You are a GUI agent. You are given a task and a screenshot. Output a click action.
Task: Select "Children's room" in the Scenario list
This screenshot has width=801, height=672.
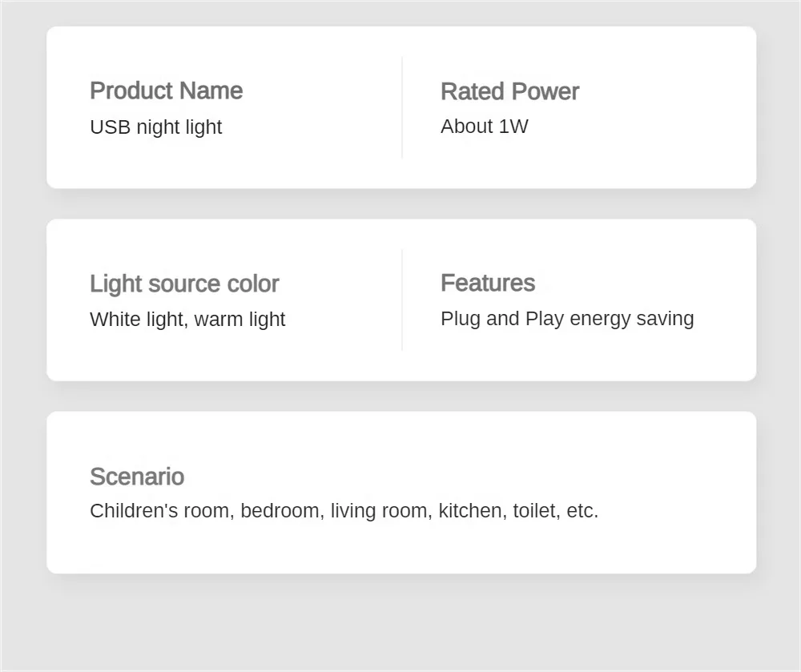[x=159, y=510]
